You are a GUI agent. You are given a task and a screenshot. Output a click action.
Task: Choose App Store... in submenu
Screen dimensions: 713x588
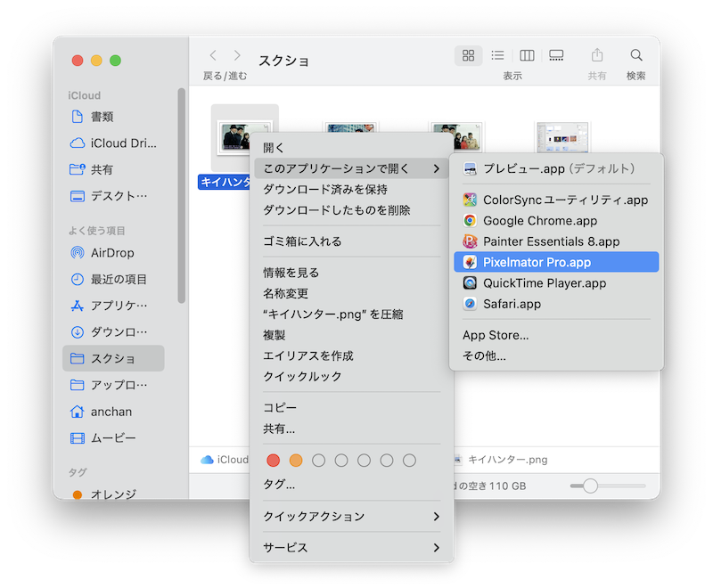pos(556,335)
